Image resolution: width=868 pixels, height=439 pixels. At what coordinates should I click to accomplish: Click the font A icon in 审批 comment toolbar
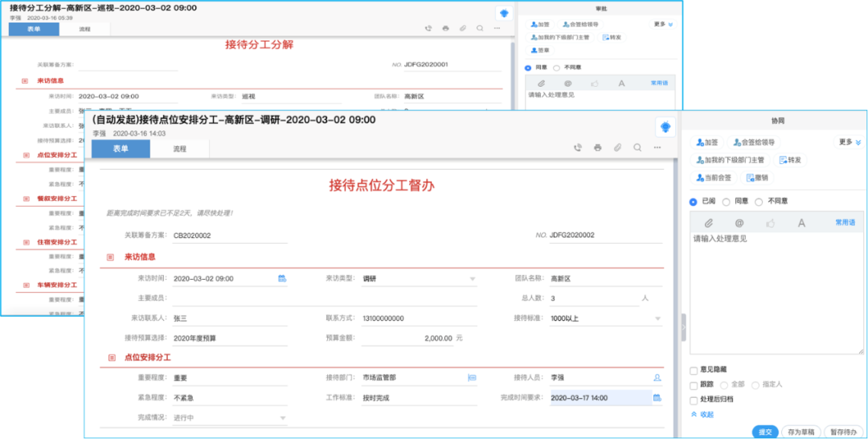[621, 83]
